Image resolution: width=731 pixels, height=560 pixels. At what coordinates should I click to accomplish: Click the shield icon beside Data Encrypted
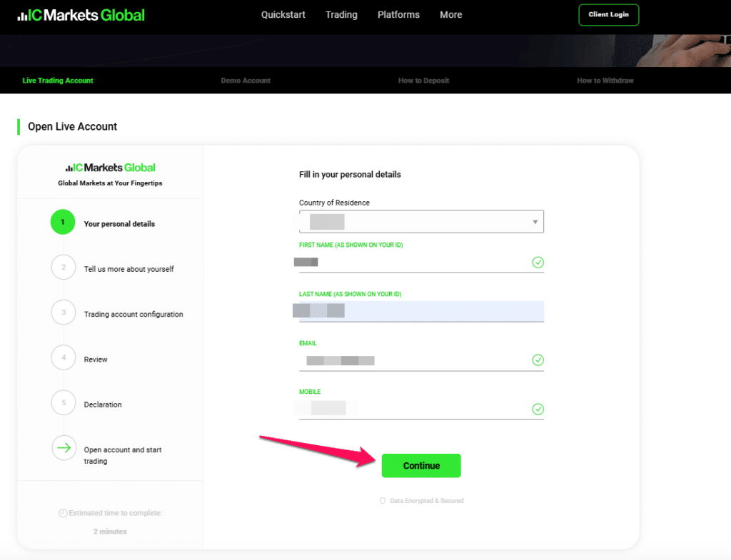(x=383, y=501)
